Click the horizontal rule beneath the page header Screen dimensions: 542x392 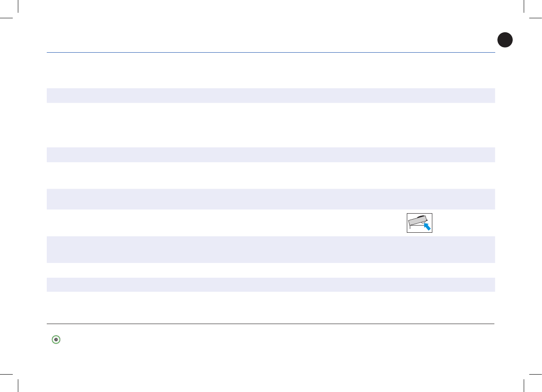[271, 53]
